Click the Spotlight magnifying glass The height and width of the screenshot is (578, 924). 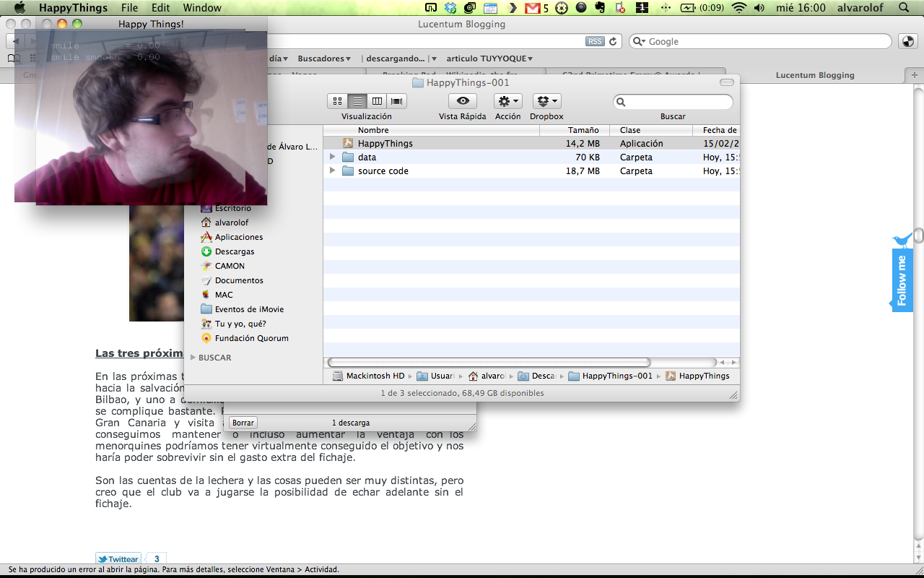[904, 8]
